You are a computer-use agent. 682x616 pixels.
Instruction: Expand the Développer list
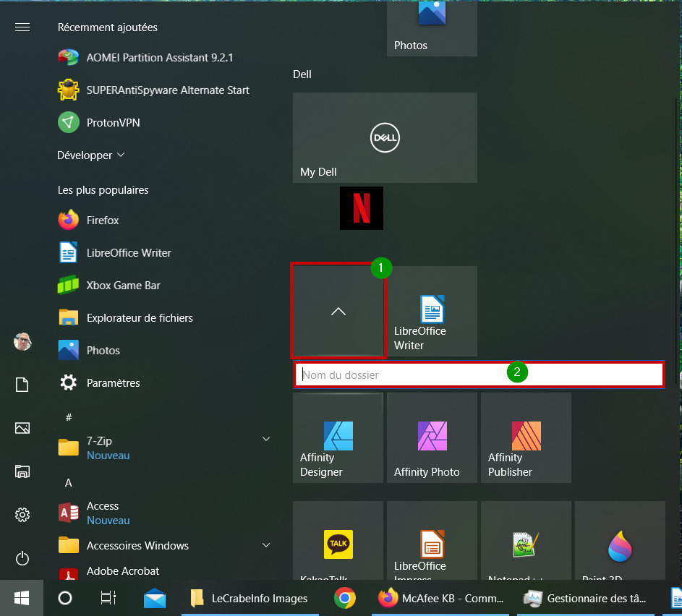[91, 155]
